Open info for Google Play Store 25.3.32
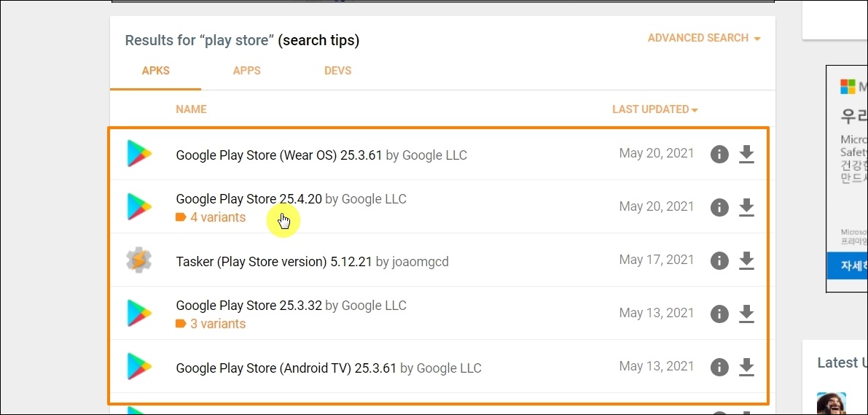Screen dimensions: 868x415 (719, 314)
